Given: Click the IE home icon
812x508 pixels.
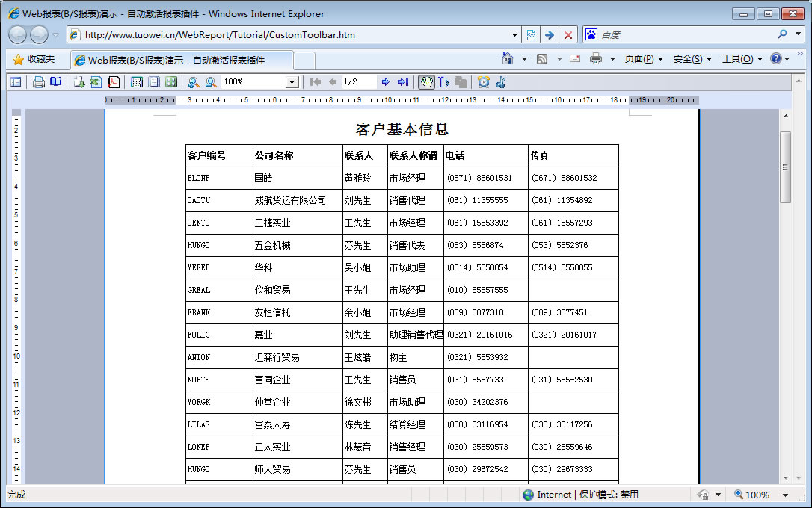Looking at the screenshot, I should (x=508, y=59).
